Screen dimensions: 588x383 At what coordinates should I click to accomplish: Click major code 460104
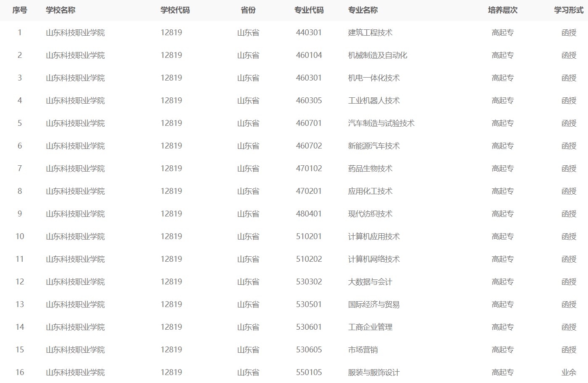309,55
